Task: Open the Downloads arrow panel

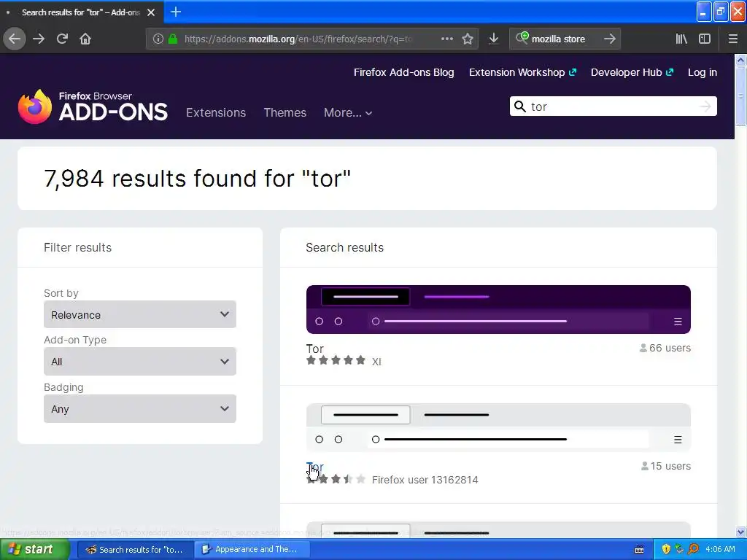Action: 494,39
